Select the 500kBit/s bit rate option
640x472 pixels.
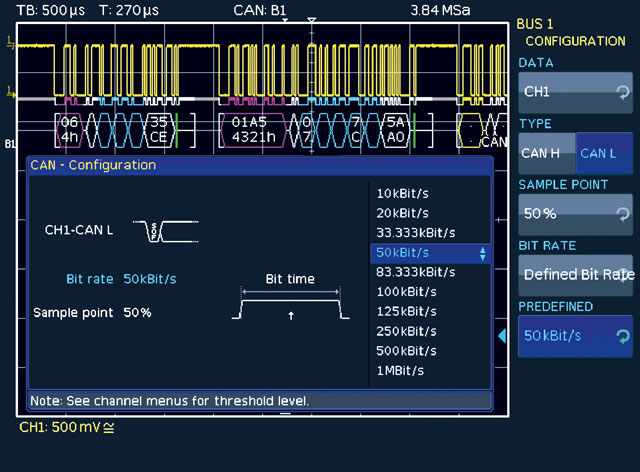click(407, 350)
